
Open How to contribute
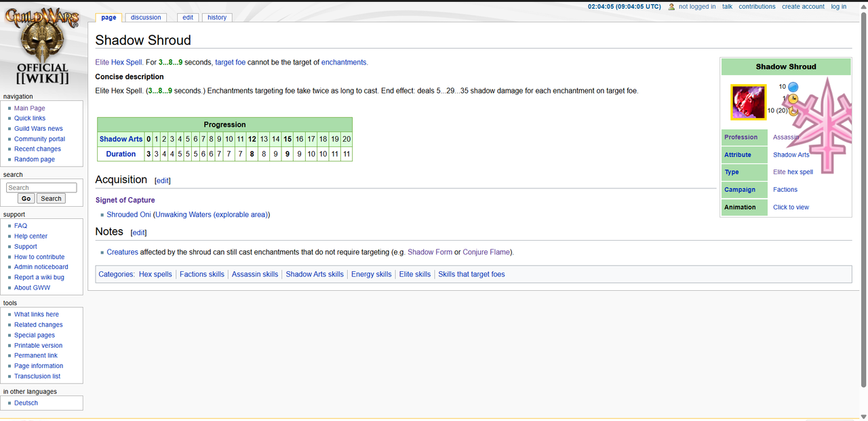click(39, 257)
